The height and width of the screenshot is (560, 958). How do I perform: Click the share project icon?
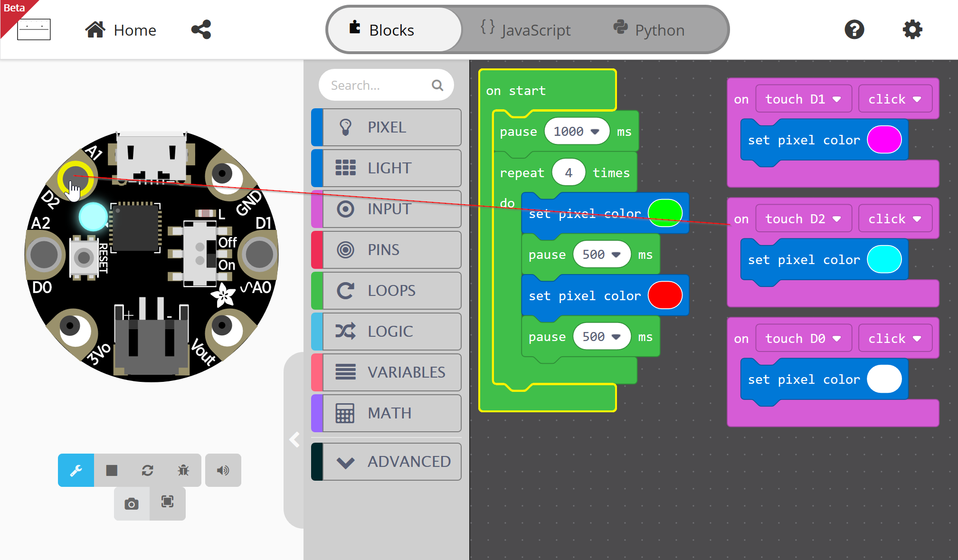click(x=201, y=29)
